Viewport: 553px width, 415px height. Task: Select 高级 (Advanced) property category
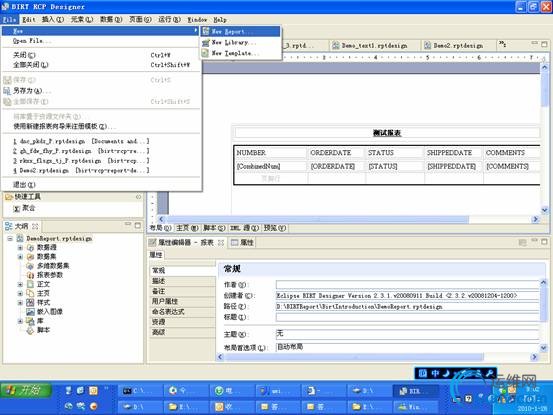(182, 332)
